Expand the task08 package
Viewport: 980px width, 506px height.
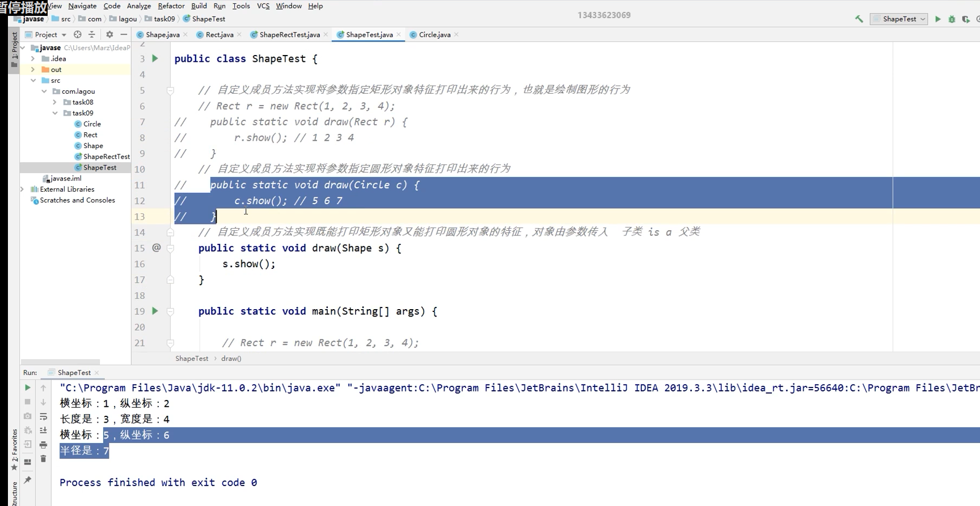[x=54, y=102]
